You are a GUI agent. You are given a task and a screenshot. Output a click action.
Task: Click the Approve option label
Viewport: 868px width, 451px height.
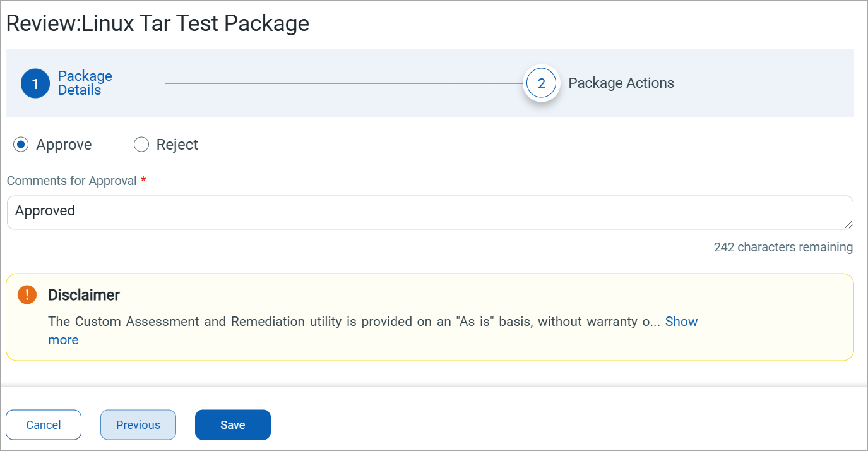click(x=64, y=145)
